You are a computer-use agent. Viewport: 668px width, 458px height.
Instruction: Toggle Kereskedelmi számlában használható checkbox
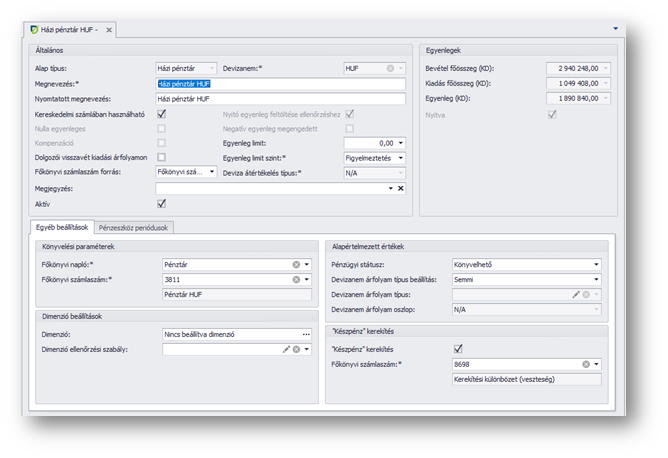(162, 115)
